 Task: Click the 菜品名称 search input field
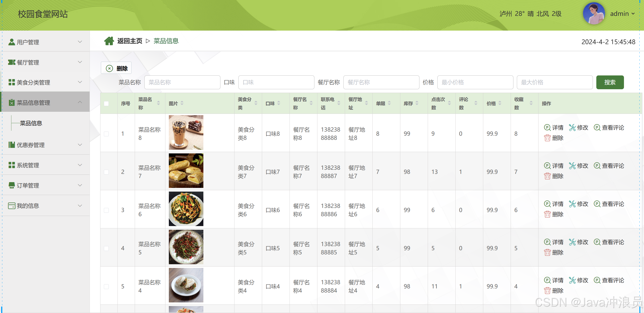pos(182,82)
